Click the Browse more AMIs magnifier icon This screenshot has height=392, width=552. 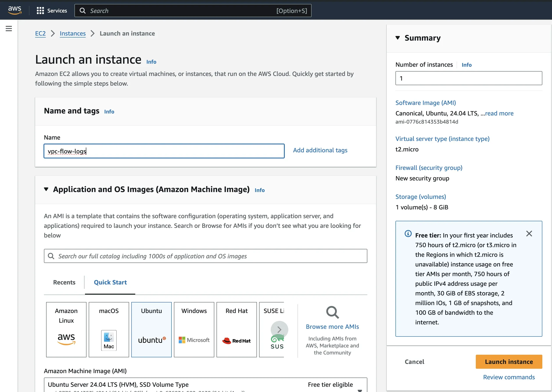coord(332,313)
